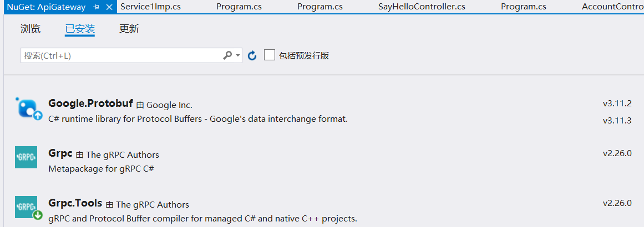
Task: Click the search magnifier icon
Action: 227,55
